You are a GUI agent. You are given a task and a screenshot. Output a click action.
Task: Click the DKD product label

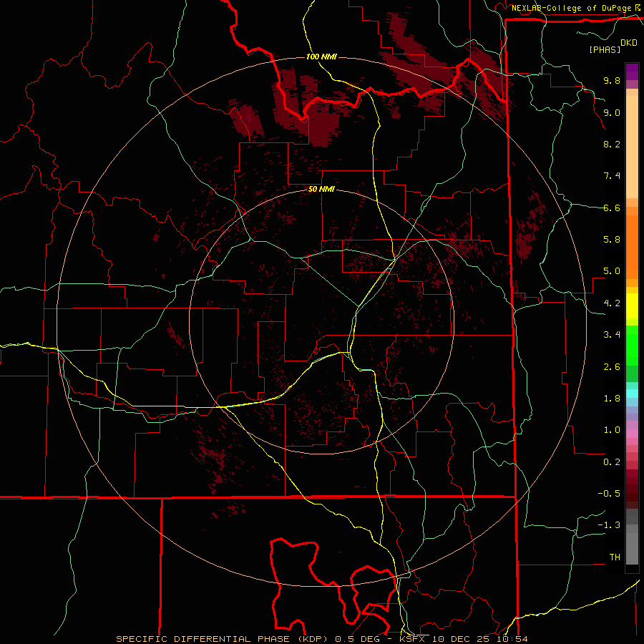629,43
